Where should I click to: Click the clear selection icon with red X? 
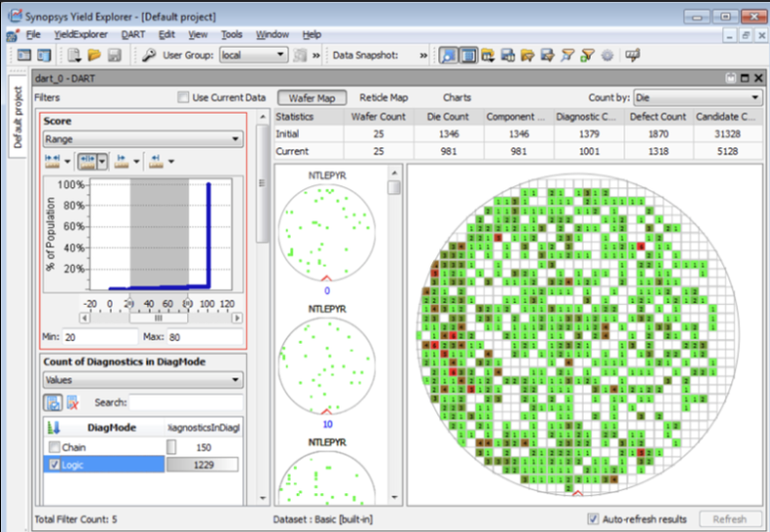click(73, 402)
